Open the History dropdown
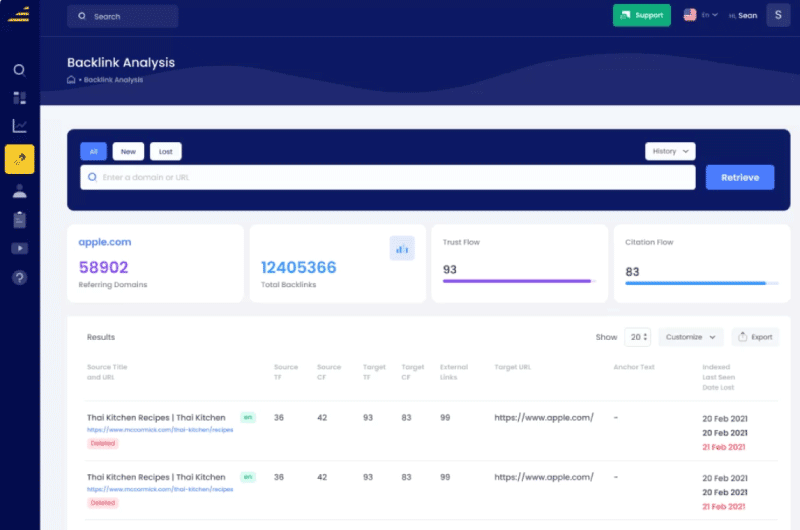Screen dimensions: 800x530 click(670, 151)
